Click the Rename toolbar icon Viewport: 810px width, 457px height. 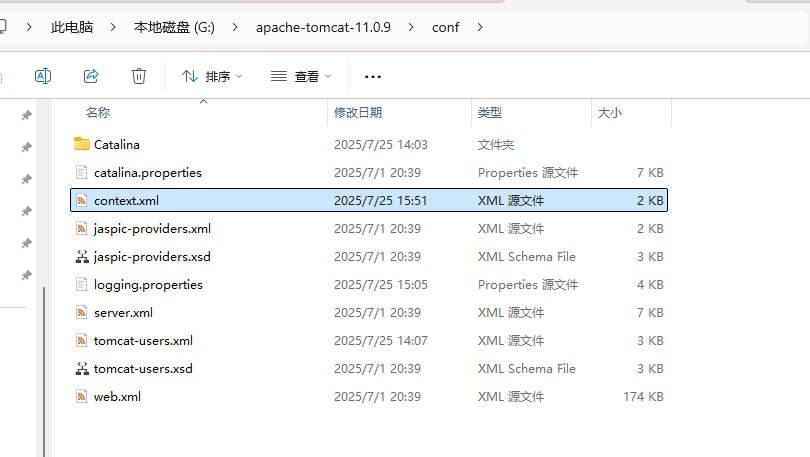coord(42,76)
